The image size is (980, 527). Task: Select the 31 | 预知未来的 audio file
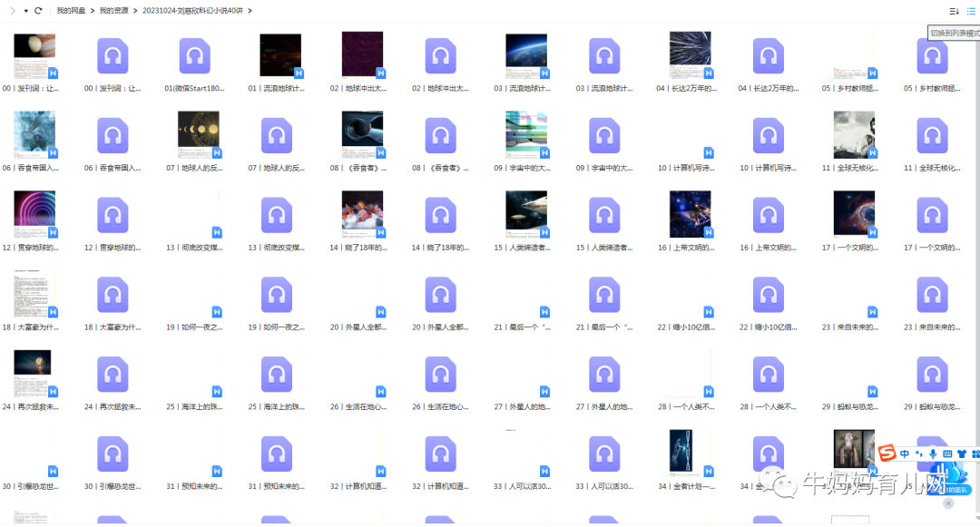pyautogui.click(x=277, y=454)
